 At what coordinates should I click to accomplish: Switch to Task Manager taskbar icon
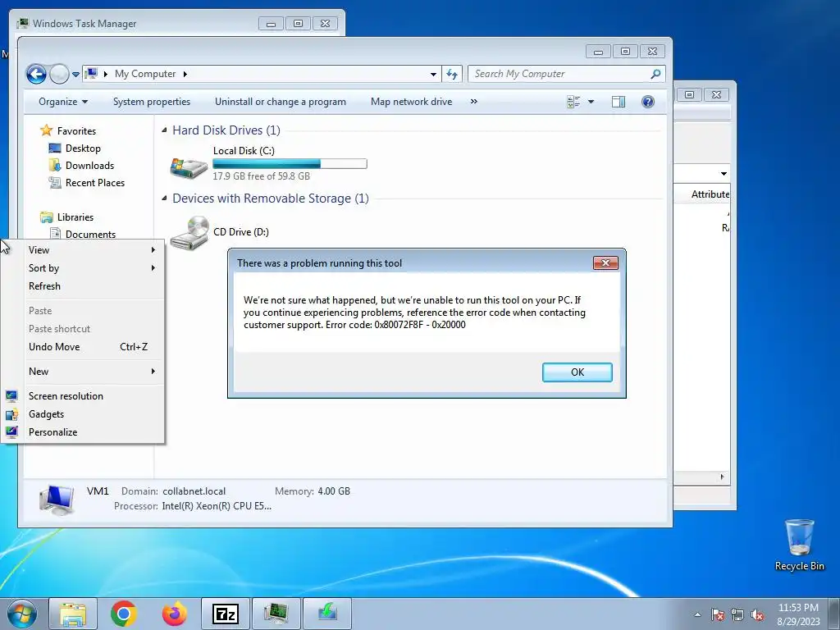[276, 614]
